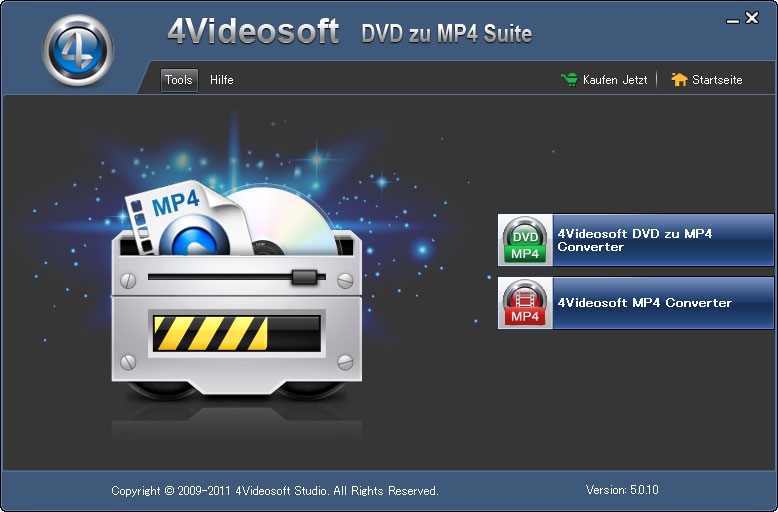
Task: Click the 4Videosoft Studio copyright text
Action: 275,491
